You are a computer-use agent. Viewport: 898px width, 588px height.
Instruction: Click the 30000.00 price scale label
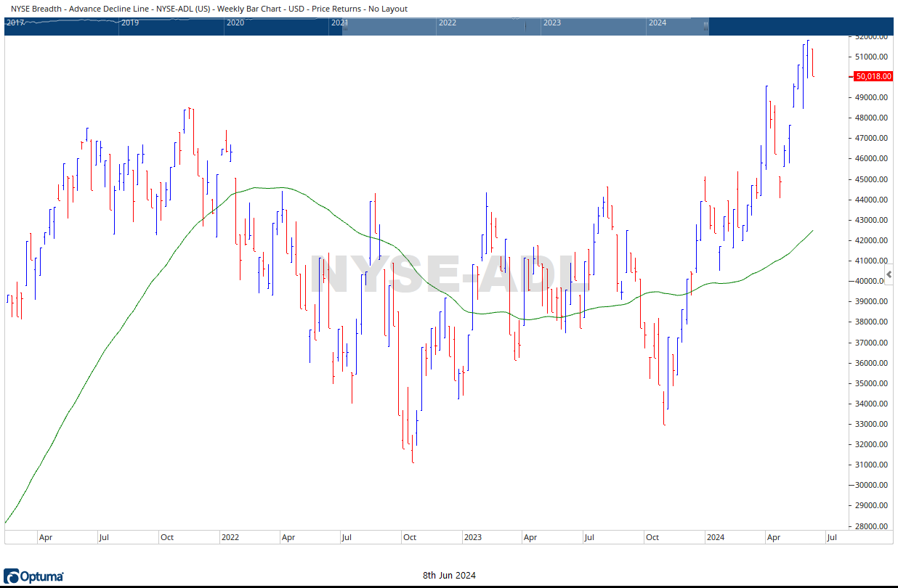point(871,486)
